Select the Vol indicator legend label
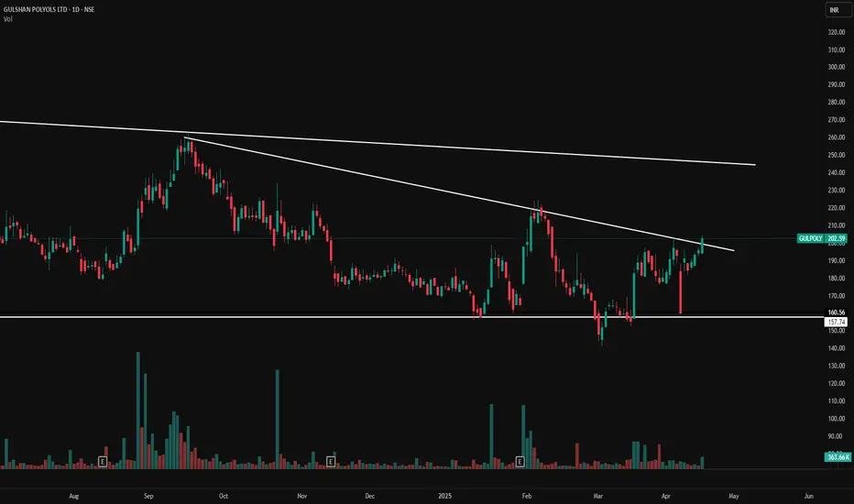 [x=7, y=19]
